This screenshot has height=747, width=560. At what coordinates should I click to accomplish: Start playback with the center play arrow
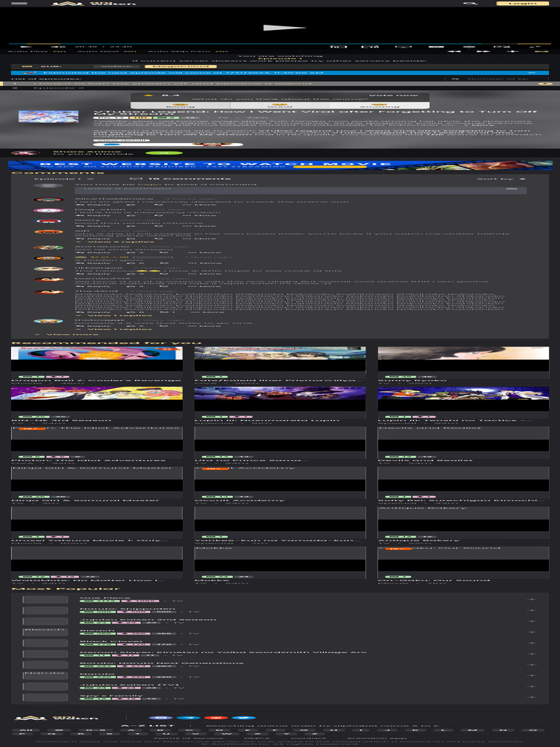coord(284,28)
